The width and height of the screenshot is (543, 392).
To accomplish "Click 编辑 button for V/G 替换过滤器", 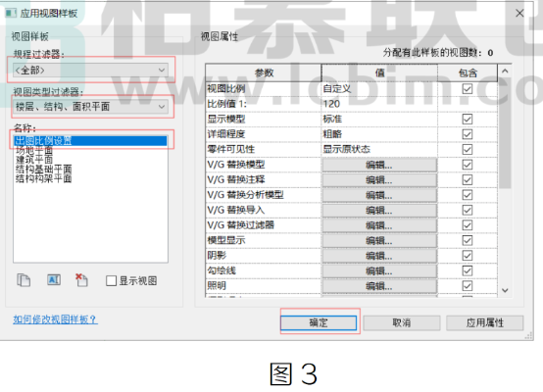I will coord(379,225).
